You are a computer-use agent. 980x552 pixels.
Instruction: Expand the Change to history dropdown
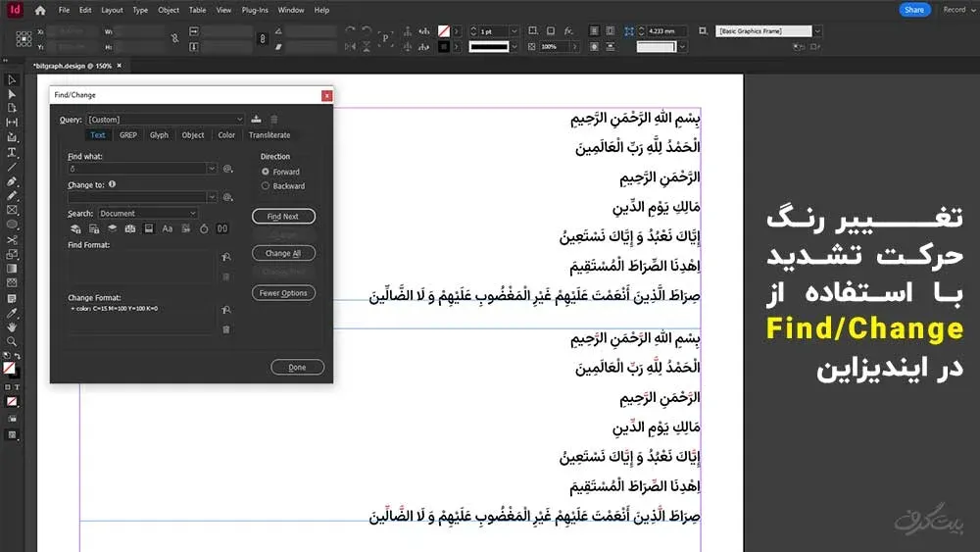point(212,197)
